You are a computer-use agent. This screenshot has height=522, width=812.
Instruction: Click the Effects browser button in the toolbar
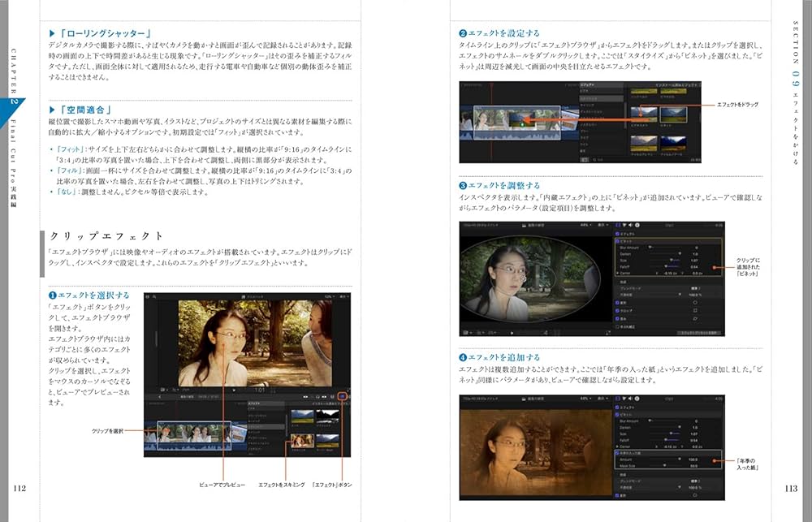click(342, 396)
